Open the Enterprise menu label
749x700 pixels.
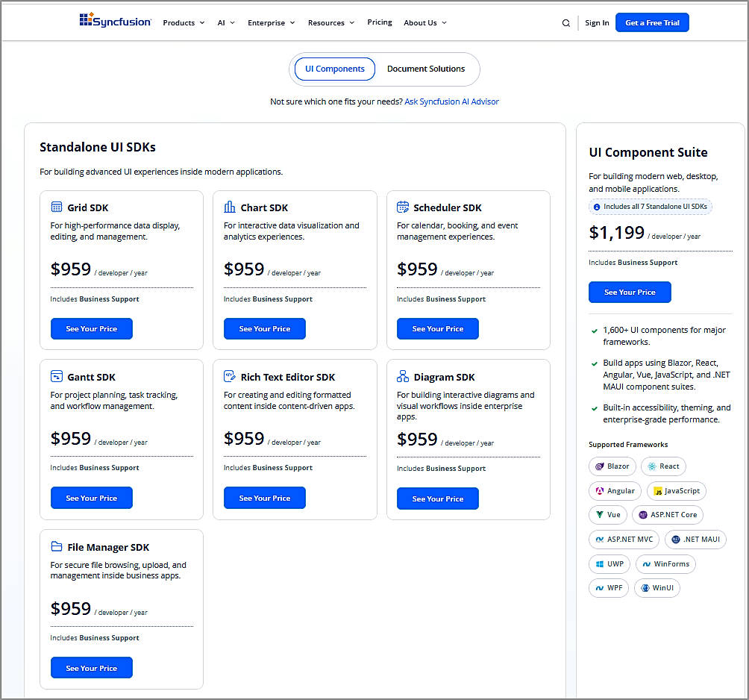[x=266, y=23]
